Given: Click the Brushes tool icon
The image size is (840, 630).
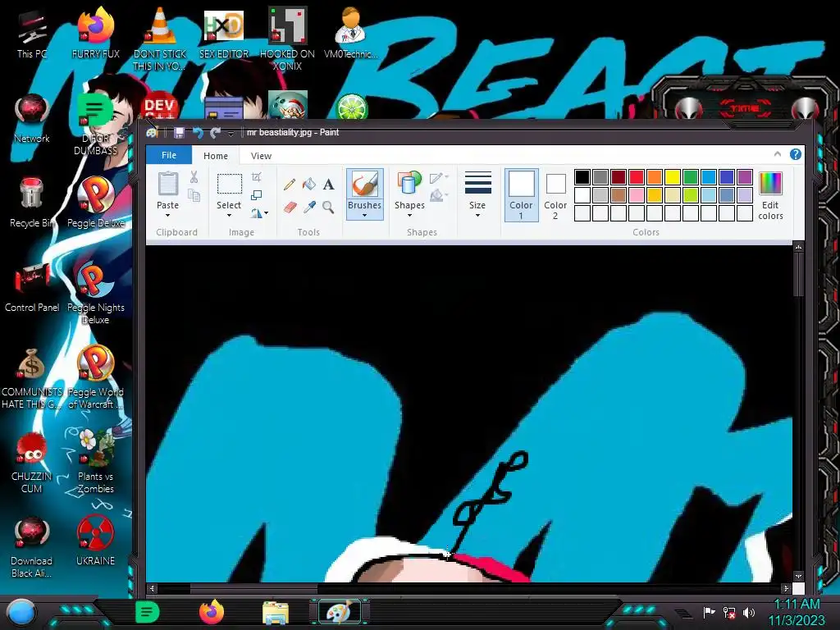Looking at the screenshot, I should (364, 184).
